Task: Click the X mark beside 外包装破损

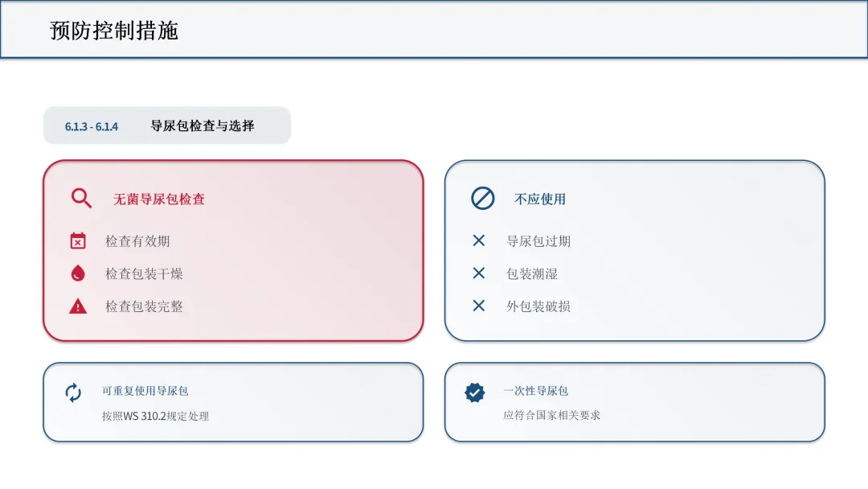Action: (x=479, y=306)
